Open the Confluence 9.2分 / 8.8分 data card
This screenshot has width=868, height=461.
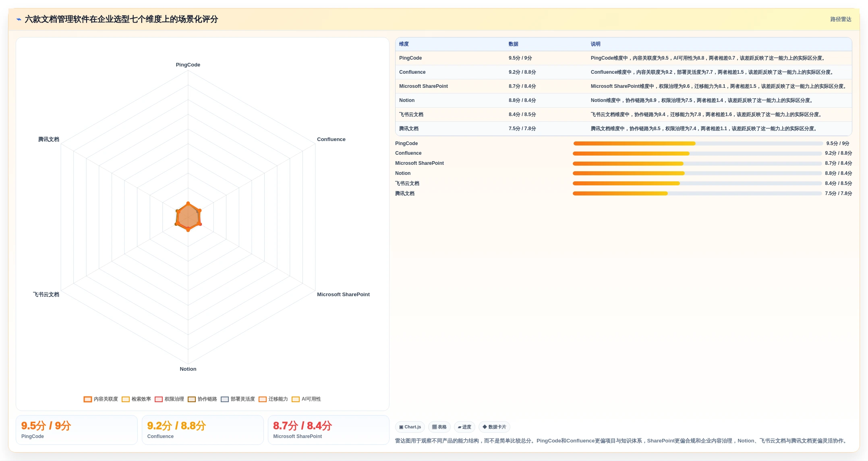tap(203, 430)
